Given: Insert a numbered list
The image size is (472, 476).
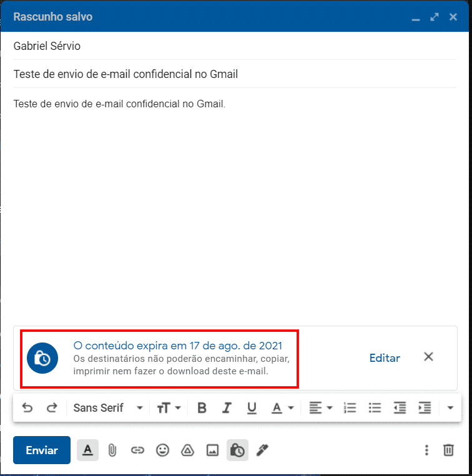Looking at the screenshot, I should click(x=350, y=408).
